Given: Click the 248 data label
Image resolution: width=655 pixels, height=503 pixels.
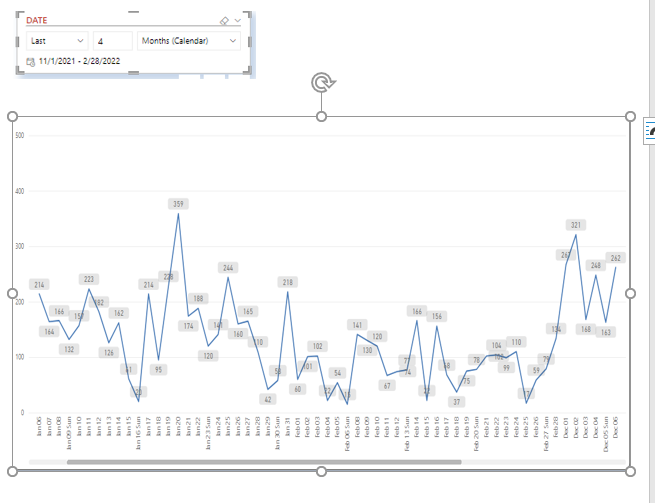Looking at the screenshot, I should point(596,265).
